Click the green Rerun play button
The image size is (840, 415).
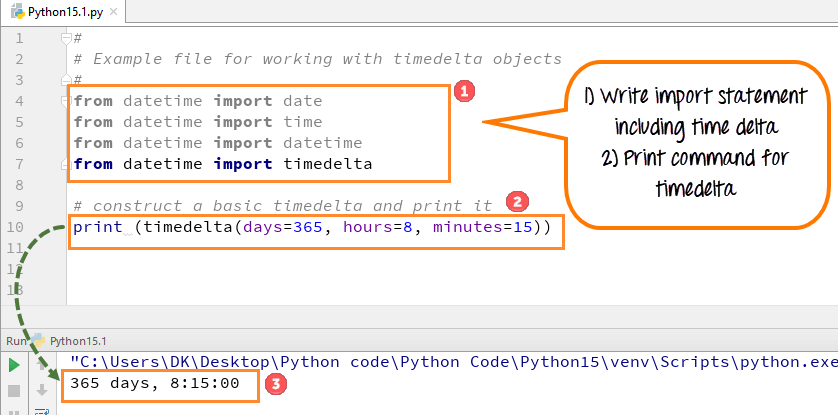(14, 364)
